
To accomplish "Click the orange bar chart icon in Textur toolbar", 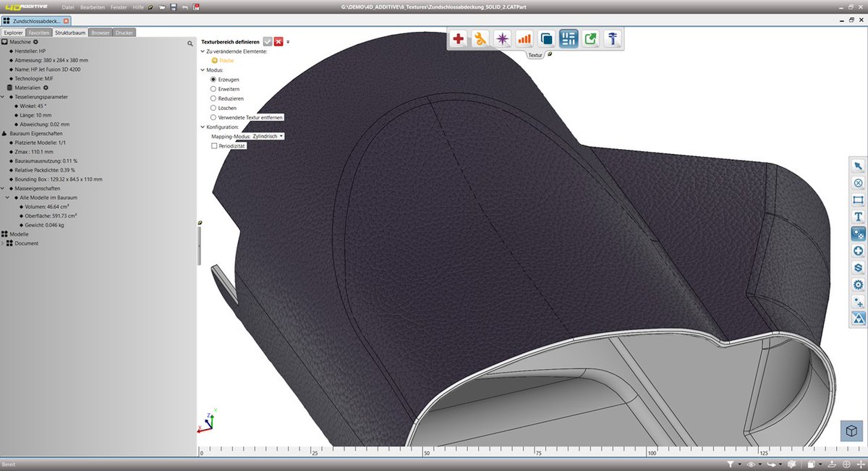I will [523, 38].
